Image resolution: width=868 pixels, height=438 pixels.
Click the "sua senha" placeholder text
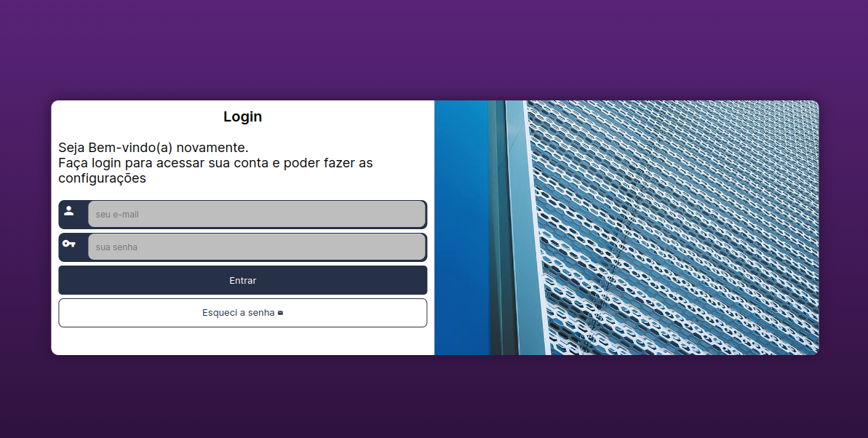tap(116, 247)
